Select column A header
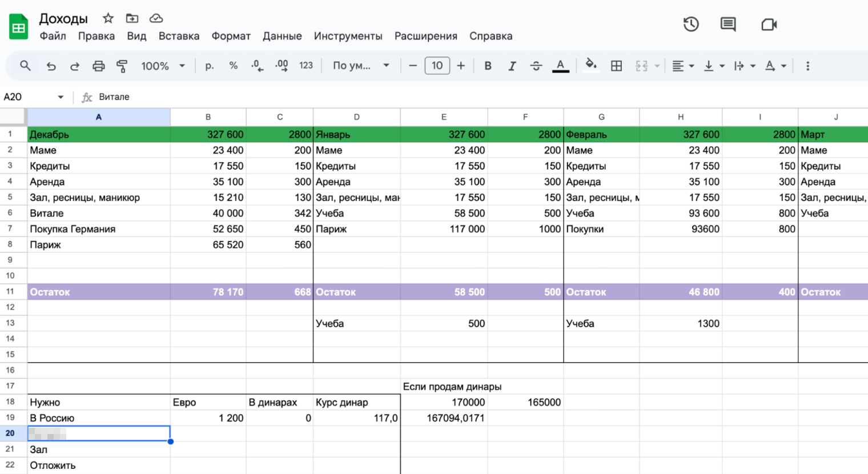 pyautogui.click(x=99, y=117)
